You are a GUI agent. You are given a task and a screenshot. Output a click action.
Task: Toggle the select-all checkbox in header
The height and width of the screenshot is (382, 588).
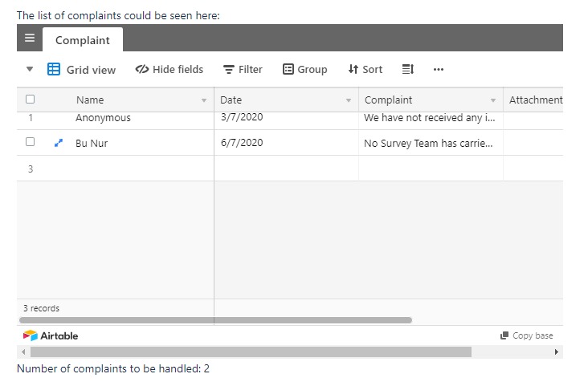(30, 100)
